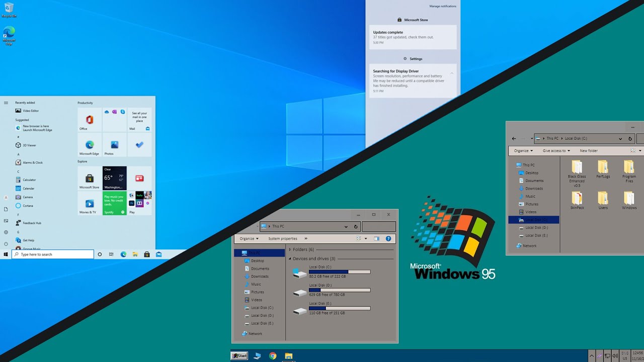The image size is (644, 362).
Task: Open Organize menu in Local Disk (C:) window
Action: coord(523,151)
